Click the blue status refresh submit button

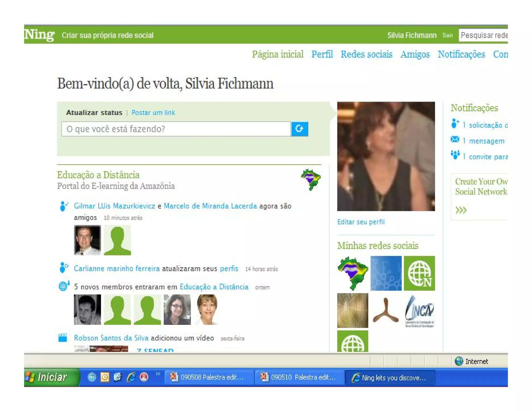click(299, 129)
